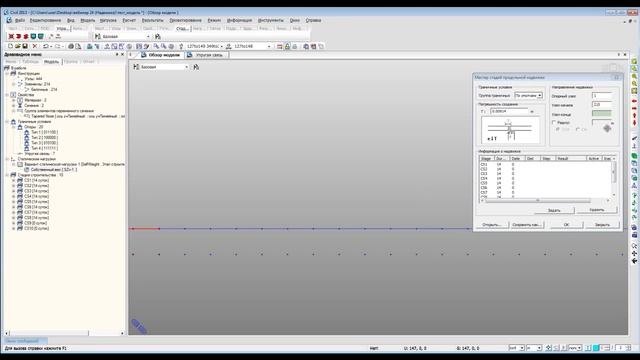This screenshot has width=640, height=360.
Task: Click the red X delete toolbar icon
Action: (x=35, y=46)
